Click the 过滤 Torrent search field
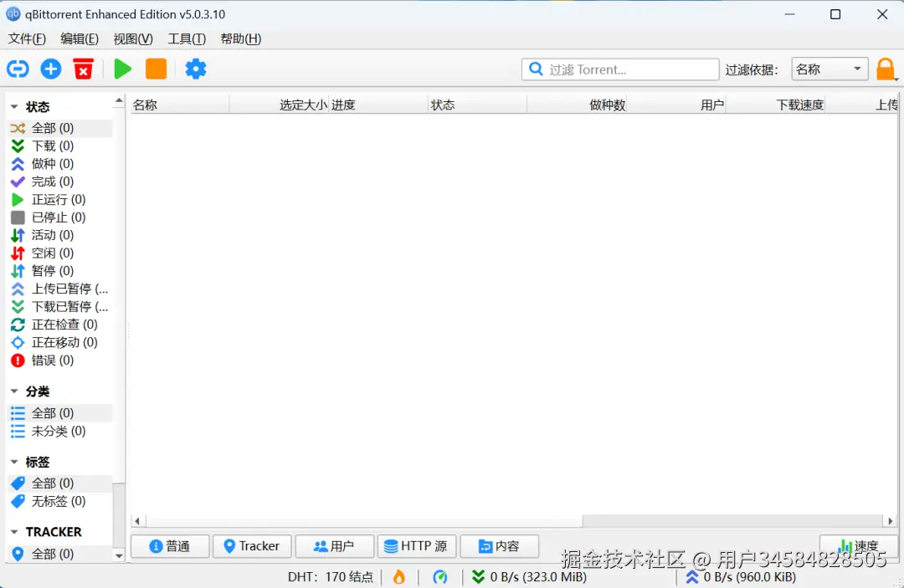Viewport: 904px width, 588px height. (620, 69)
